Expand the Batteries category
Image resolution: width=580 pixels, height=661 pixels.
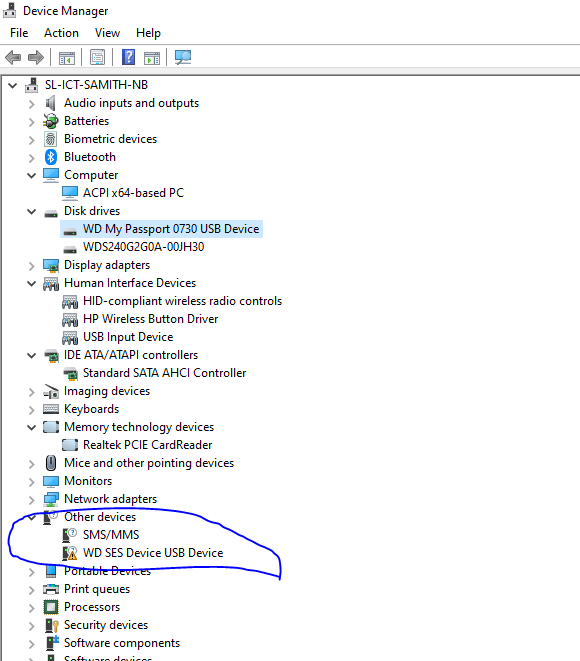[32, 122]
